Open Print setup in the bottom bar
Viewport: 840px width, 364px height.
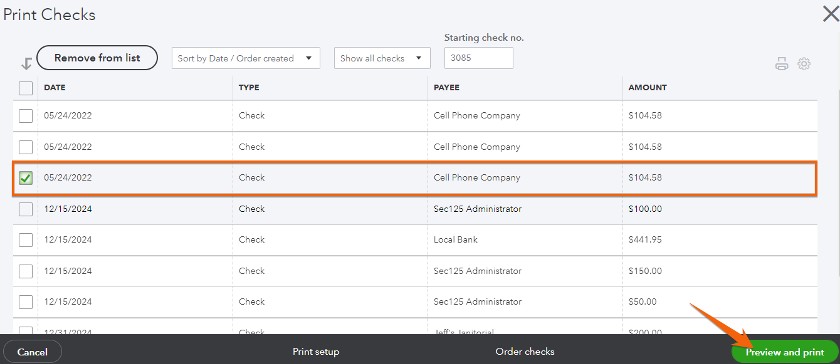[316, 352]
